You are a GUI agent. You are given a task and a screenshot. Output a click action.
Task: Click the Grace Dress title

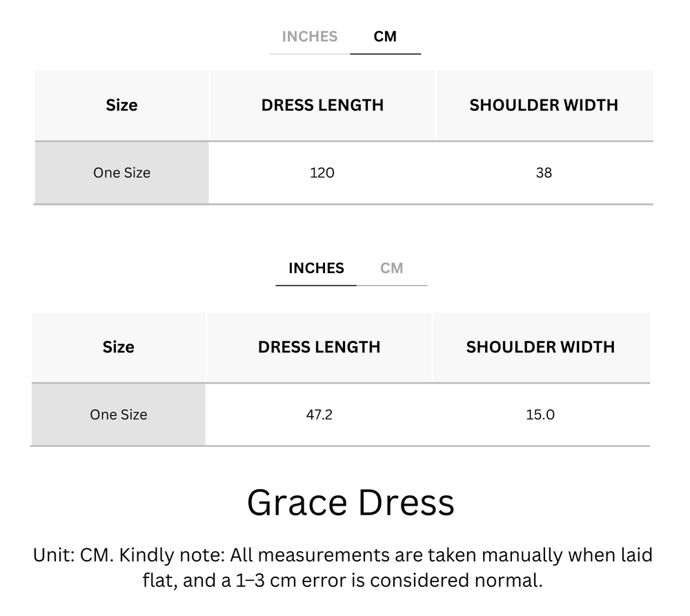click(x=351, y=503)
